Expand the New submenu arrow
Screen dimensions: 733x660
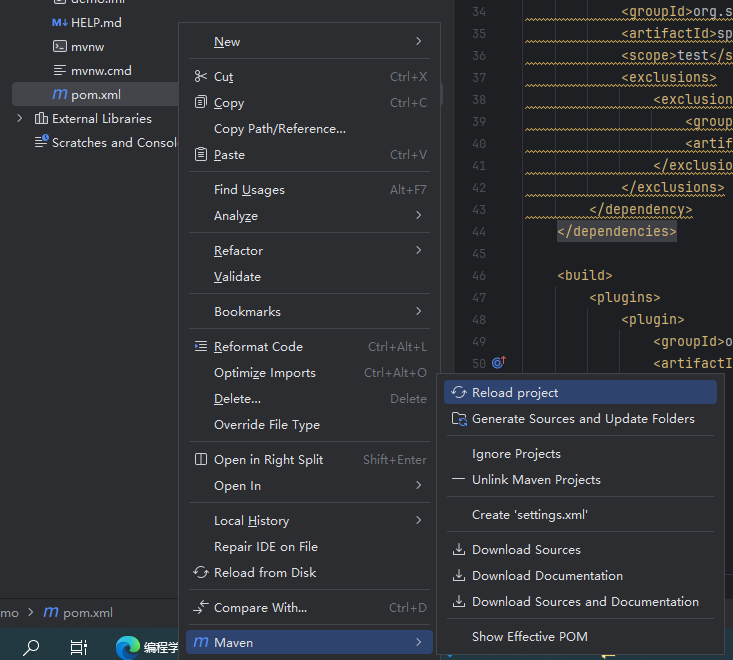click(419, 41)
